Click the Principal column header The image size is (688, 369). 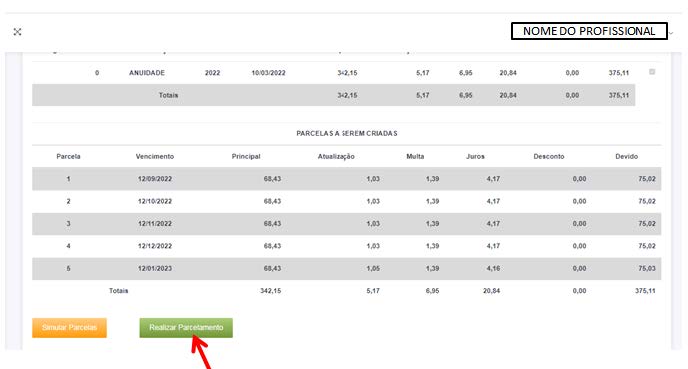point(246,156)
